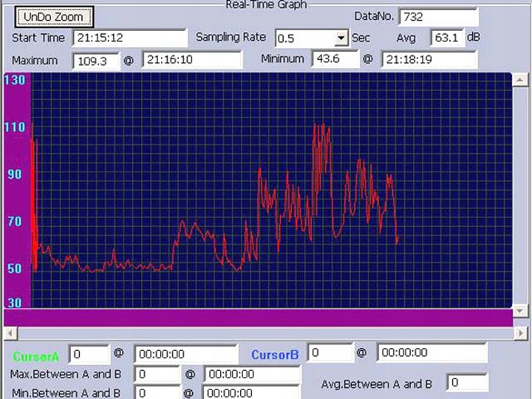The image size is (532, 399).
Task: Select the Minimum time field 21:18:19
Action: coord(429,60)
